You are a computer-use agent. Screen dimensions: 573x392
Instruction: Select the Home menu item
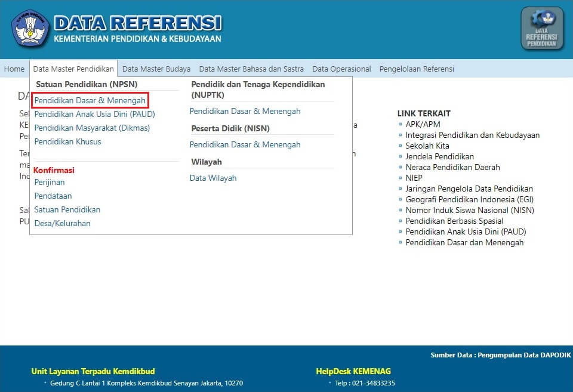click(x=14, y=69)
